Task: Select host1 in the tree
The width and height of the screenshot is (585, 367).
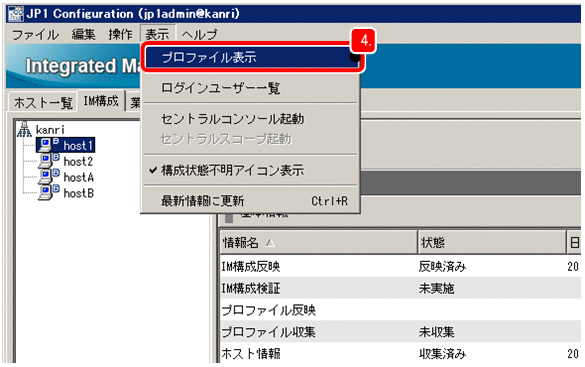Action: (78, 145)
